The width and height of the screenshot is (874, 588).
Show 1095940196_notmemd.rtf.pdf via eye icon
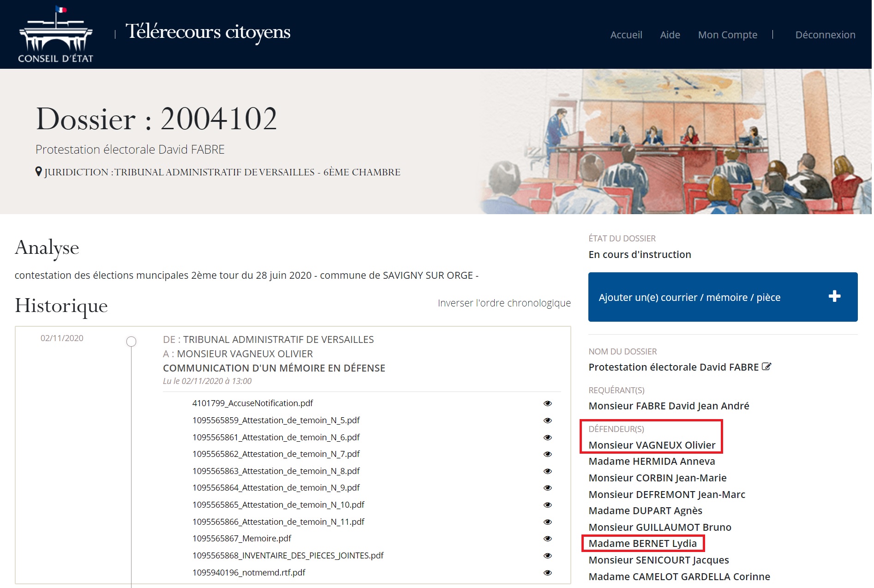[548, 573]
